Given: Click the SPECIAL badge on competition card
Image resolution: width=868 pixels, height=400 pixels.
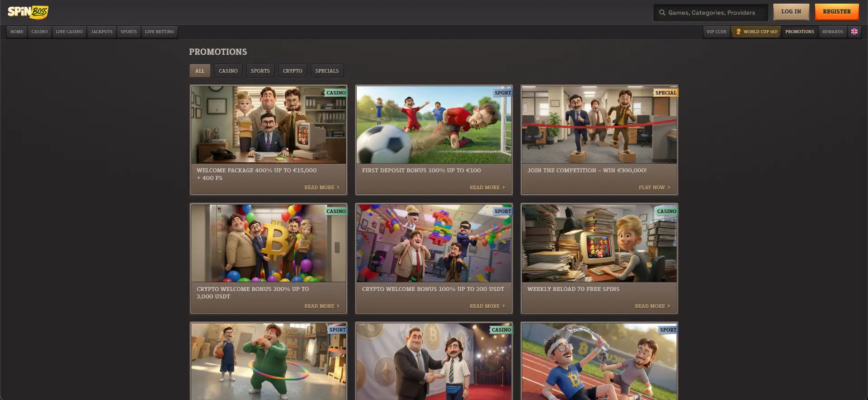Looking at the screenshot, I should coord(666,93).
